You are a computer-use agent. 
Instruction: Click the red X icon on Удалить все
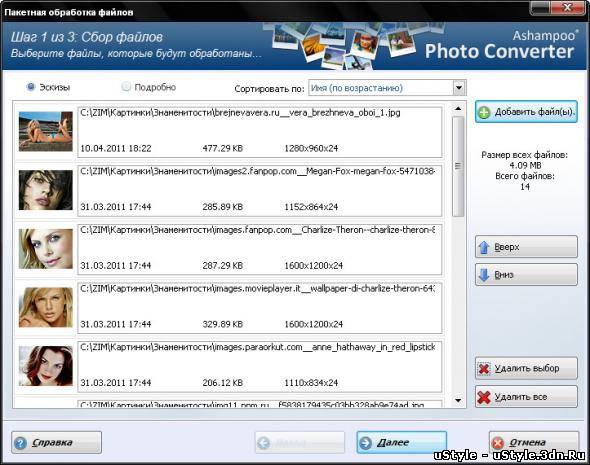click(x=484, y=397)
